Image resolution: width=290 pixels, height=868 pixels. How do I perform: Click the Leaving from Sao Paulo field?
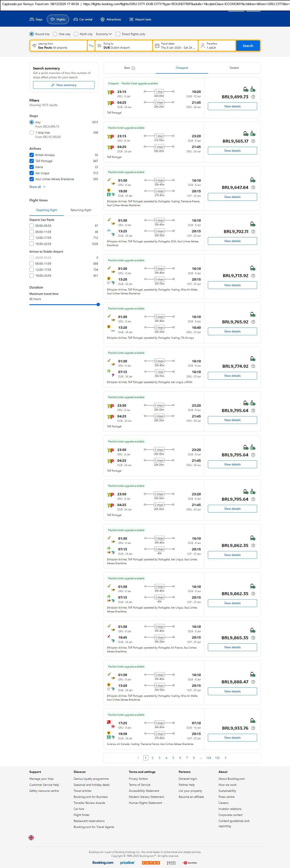click(58, 46)
